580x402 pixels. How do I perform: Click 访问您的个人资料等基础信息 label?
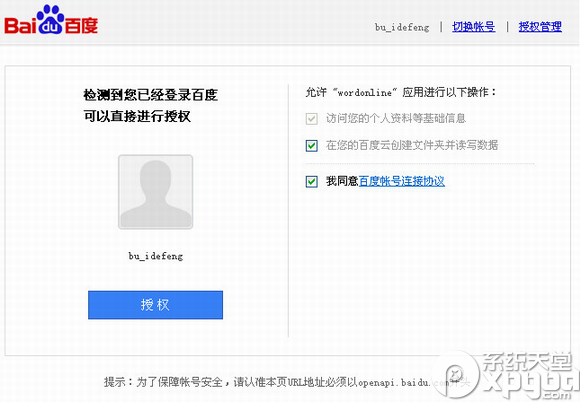coord(396,118)
